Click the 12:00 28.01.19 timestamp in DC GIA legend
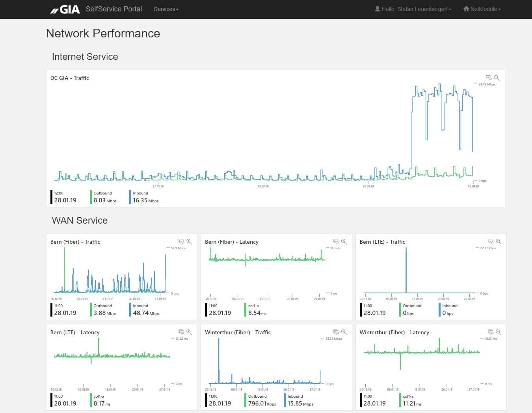Screen dimensions: 532x413 coord(65,197)
